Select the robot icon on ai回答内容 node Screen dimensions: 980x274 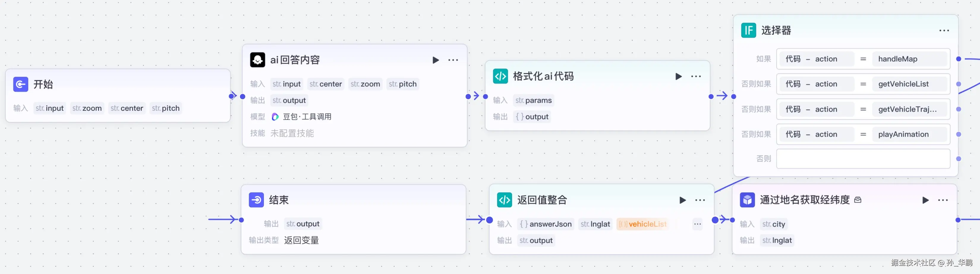[258, 60]
